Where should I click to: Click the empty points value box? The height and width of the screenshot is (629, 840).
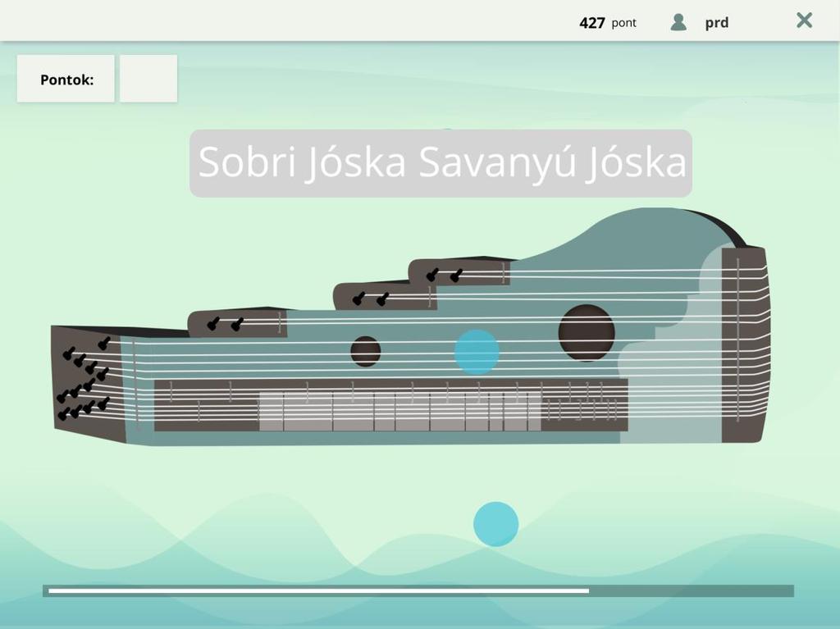pyautogui.click(x=148, y=79)
